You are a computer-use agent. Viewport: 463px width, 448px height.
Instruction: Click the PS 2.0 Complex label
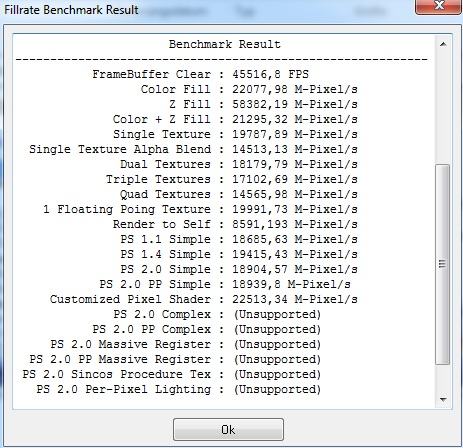coord(162,314)
